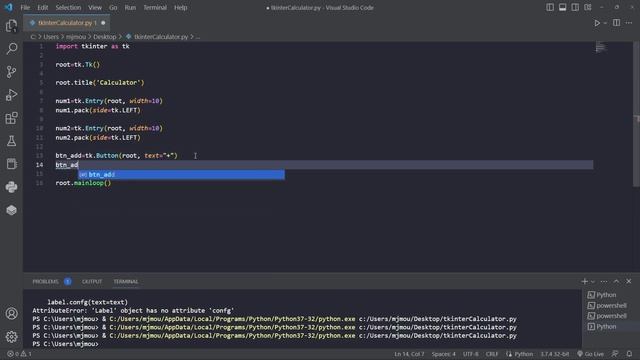Viewport: 640px width, 360px height.
Task: Open the Go menu
Action: (113, 7)
